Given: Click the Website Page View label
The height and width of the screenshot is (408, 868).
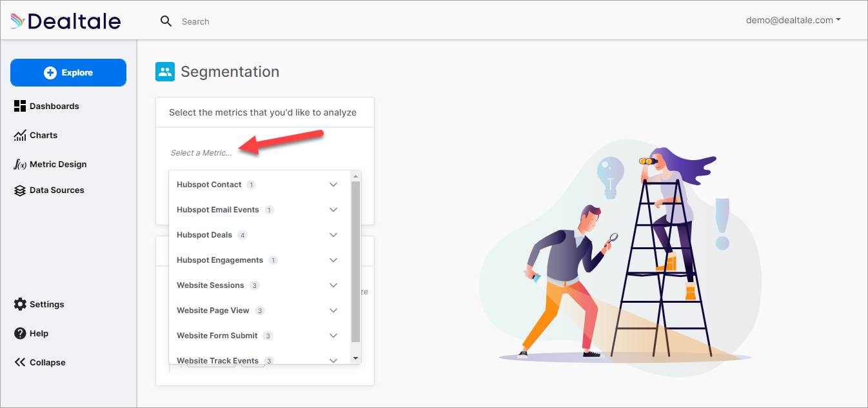Looking at the screenshot, I should (x=213, y=311).
